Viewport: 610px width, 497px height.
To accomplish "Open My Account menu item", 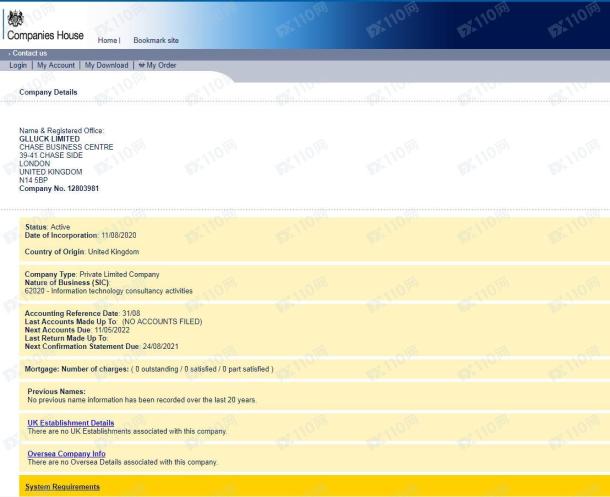I will tap(56, 65).
